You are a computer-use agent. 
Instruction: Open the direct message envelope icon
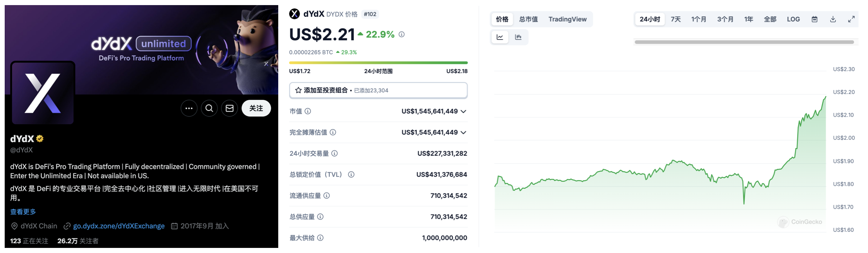[x=230, y=108]
